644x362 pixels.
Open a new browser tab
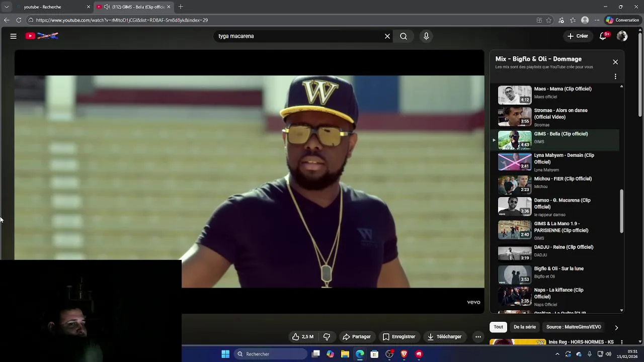181,7
